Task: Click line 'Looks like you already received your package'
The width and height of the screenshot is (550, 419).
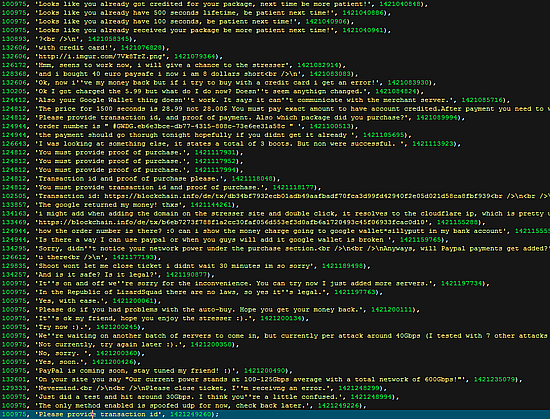Action: 196,30
